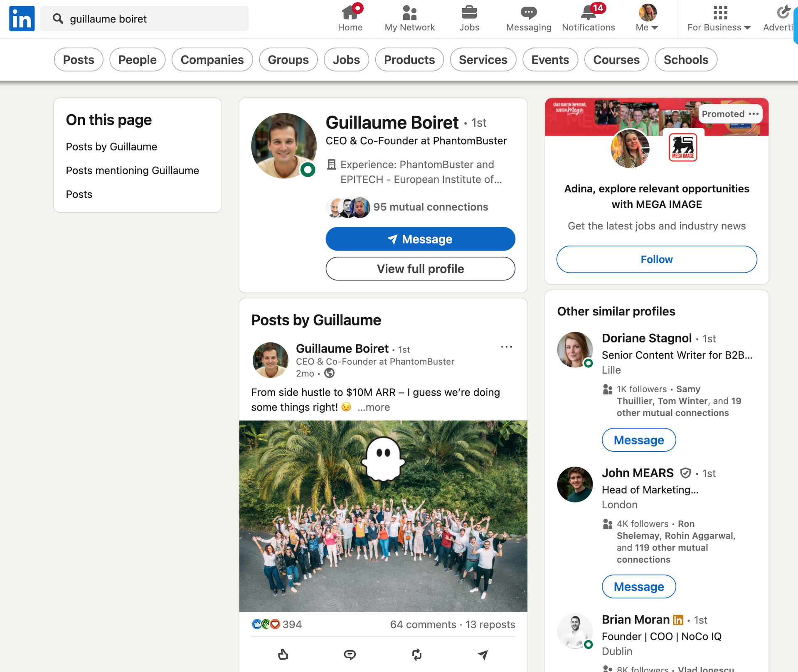Screen dimensions: 798x672
Task: Open the Guillaume Boiret name heading
Action: click(x=392, y=123)
